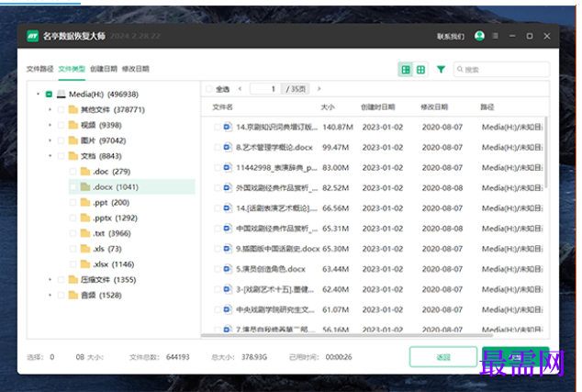Click the file list vertical scrollbar
Screen dimensions: 582x392
[545, 152]
